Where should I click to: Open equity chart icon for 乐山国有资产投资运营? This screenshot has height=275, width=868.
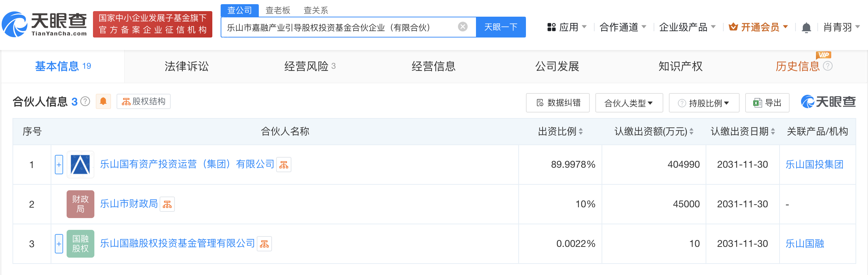[x=284, y=165]
